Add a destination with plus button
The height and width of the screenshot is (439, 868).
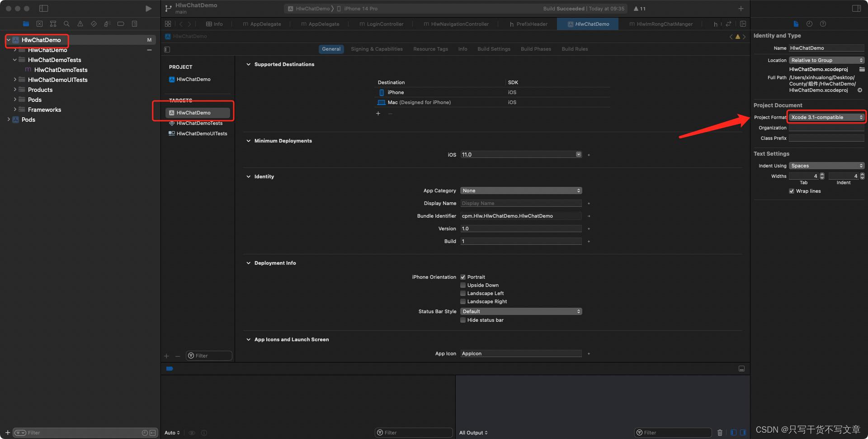[378, 113]
